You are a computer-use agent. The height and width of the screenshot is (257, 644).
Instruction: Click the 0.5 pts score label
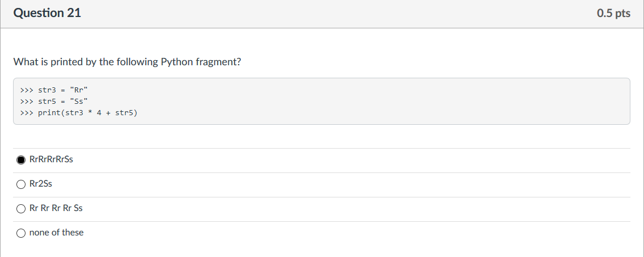point(613,13)
